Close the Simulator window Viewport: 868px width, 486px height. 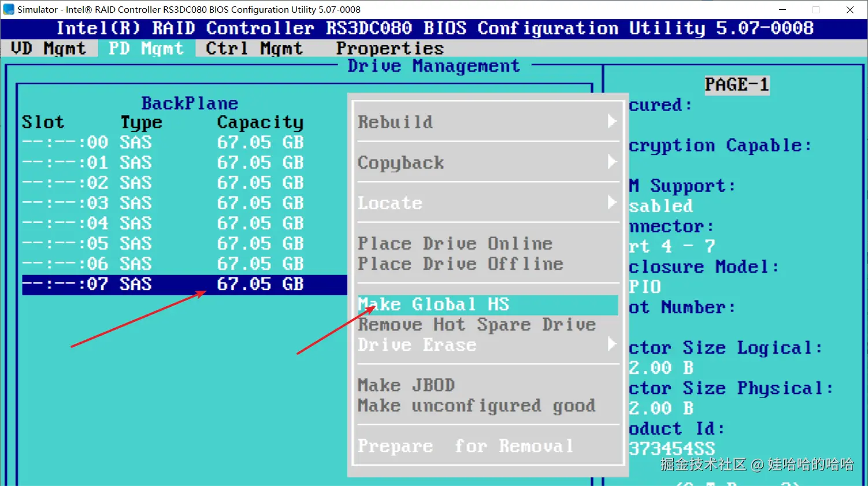click(x=850, y=9)
